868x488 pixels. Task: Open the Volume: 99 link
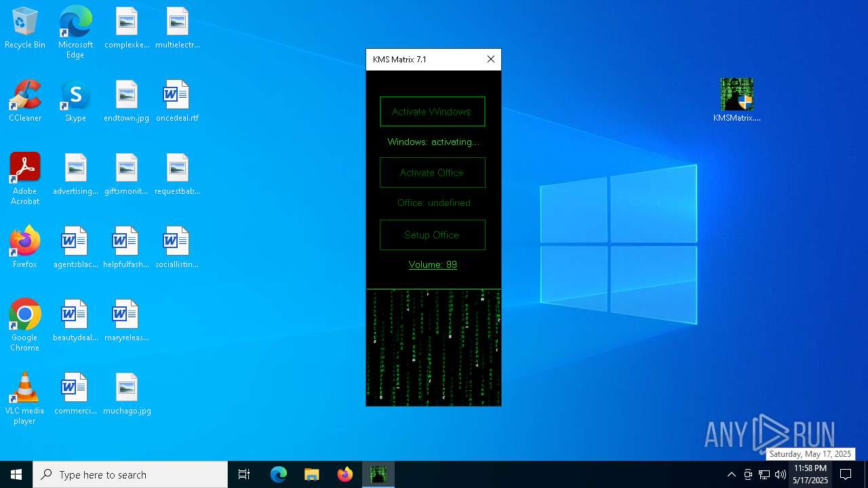click(433, 264)
